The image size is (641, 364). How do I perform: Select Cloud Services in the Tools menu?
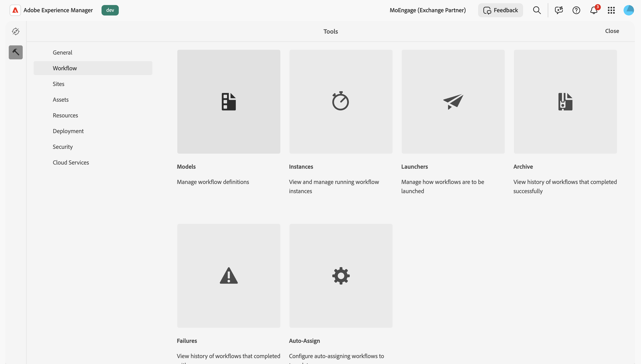93,163
